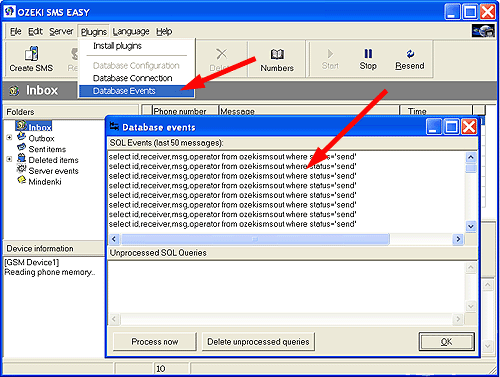The width and height of the screenshot is (500, 377).
Task: Expand the Deleted items tree node
Action: point(9,159)
